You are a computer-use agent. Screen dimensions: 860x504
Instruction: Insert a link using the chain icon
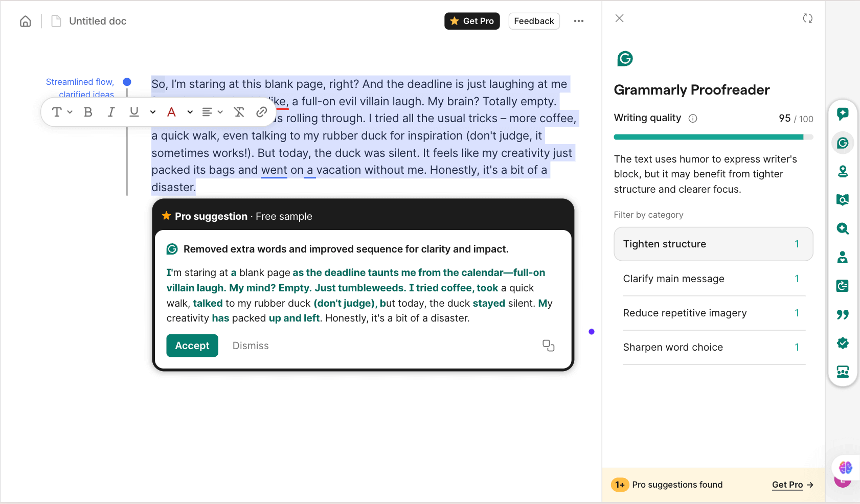[261, 112]
